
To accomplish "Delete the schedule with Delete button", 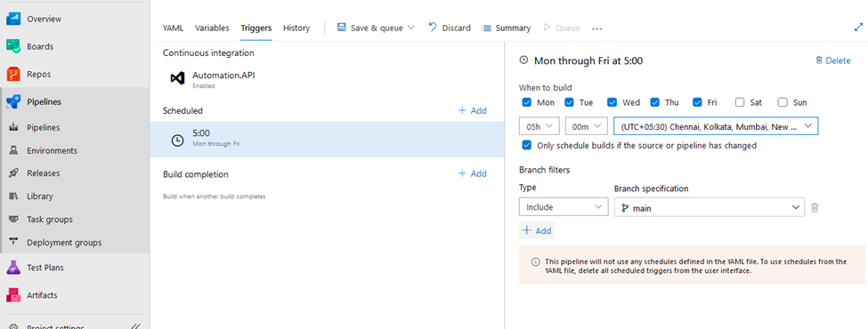I will pos(832,60).
